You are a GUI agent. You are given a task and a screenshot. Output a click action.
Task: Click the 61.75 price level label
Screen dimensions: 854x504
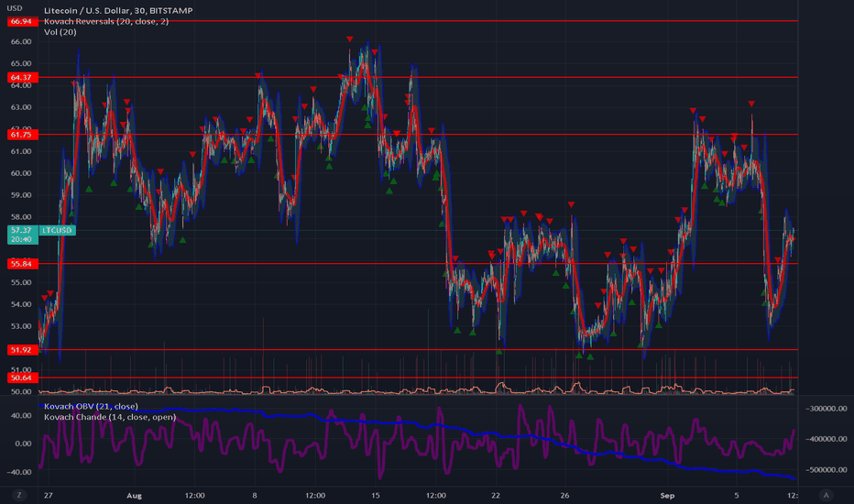click(22, 135)
